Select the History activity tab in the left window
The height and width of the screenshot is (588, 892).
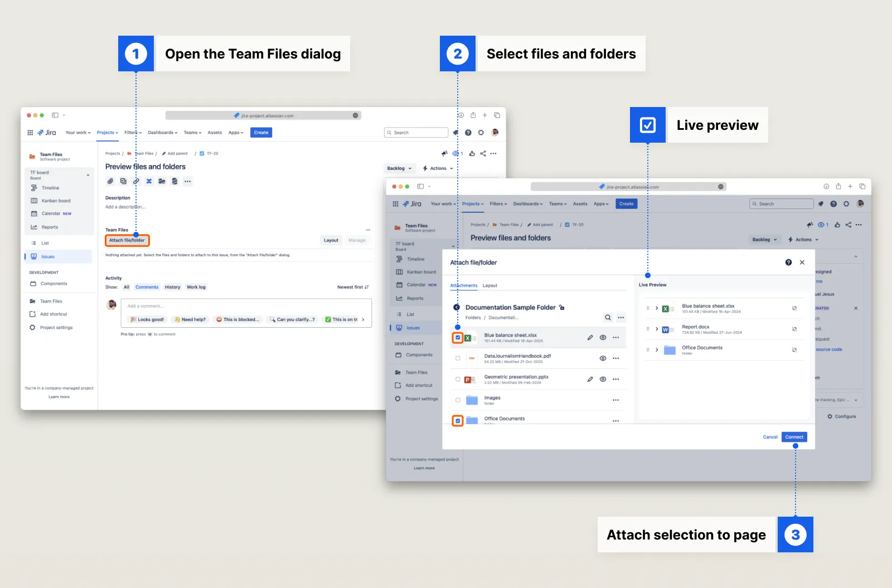(x=172, y=287)
